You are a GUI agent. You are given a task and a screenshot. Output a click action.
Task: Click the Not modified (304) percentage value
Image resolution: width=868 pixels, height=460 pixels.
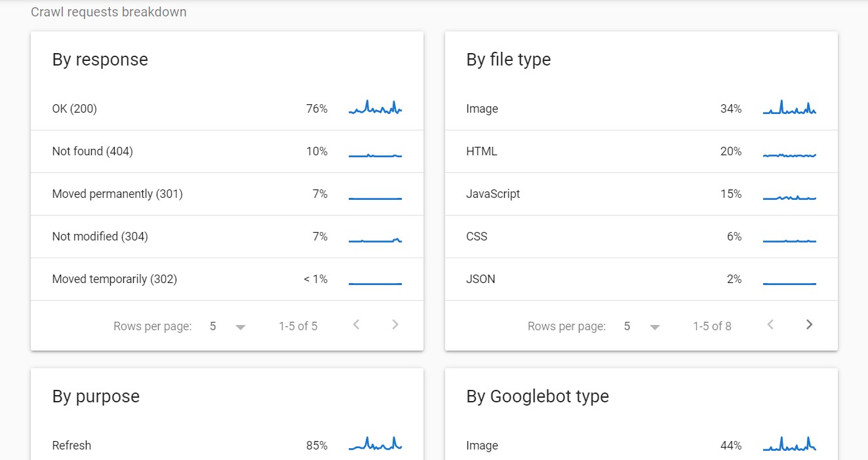pos(320,237)
